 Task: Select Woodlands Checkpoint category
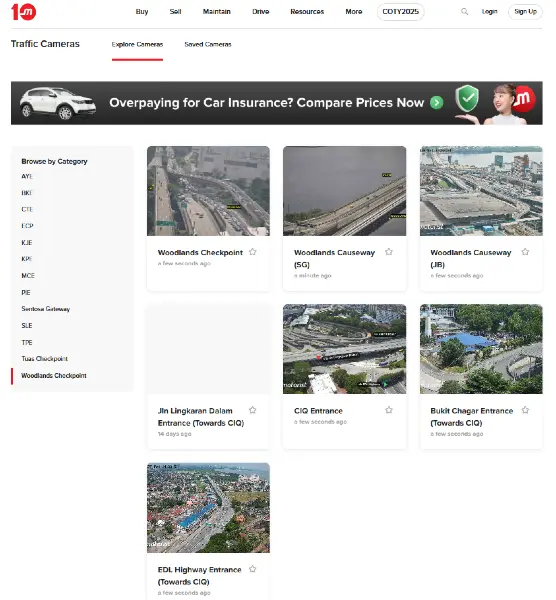pos(54,376)
